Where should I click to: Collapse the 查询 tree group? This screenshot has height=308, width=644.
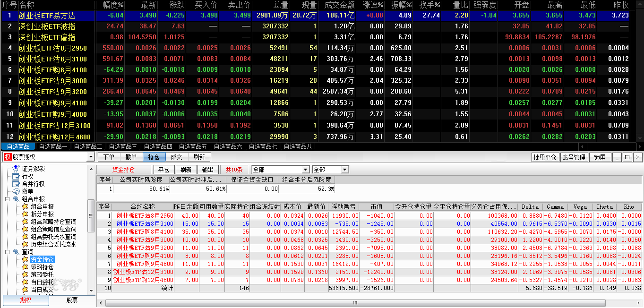[x=8, y=252]
